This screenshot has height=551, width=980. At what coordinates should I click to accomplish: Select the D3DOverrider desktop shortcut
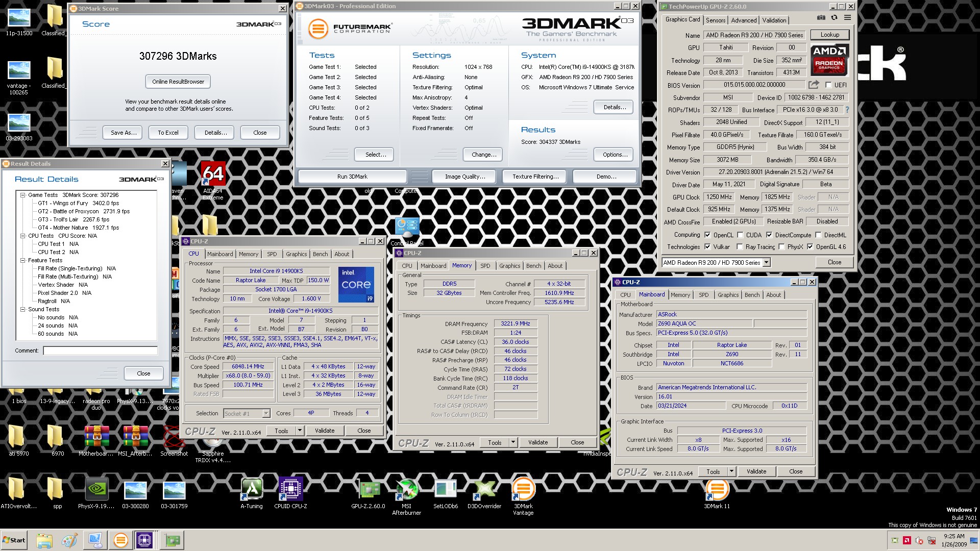484,493
